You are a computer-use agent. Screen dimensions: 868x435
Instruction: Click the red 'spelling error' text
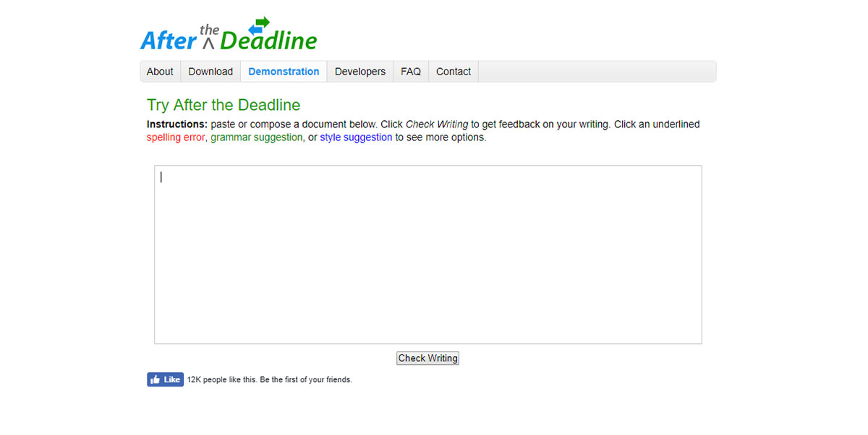click(176, 138)
